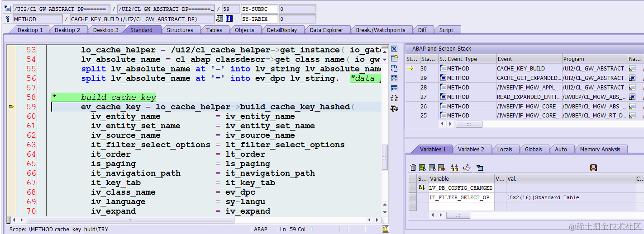The height and width of the screenshot is (234, 644).
Task: Click the line number 59 header field
Action: (231, 9)
